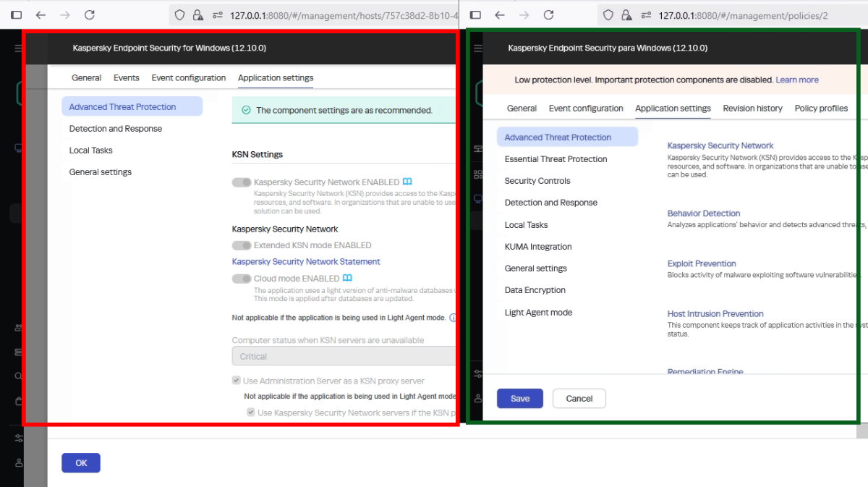The width and height of the screenshot is (868, 487).
Task: Open sidebar panel in the right browser window
Action: point(475,14)
